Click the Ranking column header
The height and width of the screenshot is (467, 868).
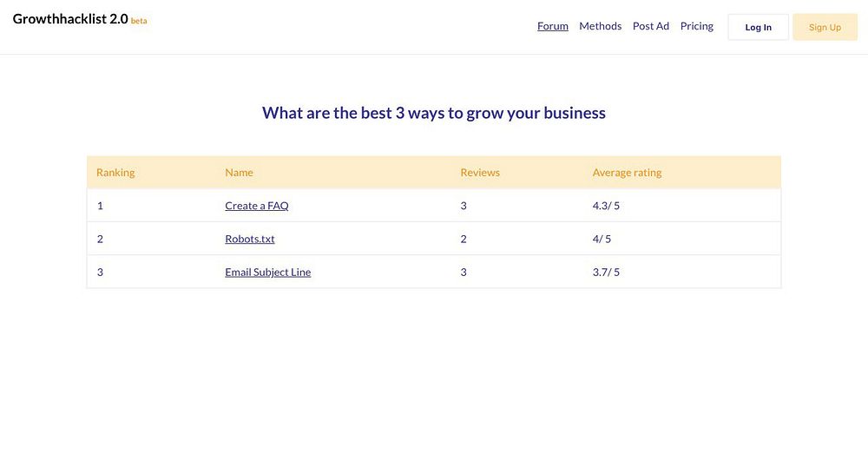115,172
